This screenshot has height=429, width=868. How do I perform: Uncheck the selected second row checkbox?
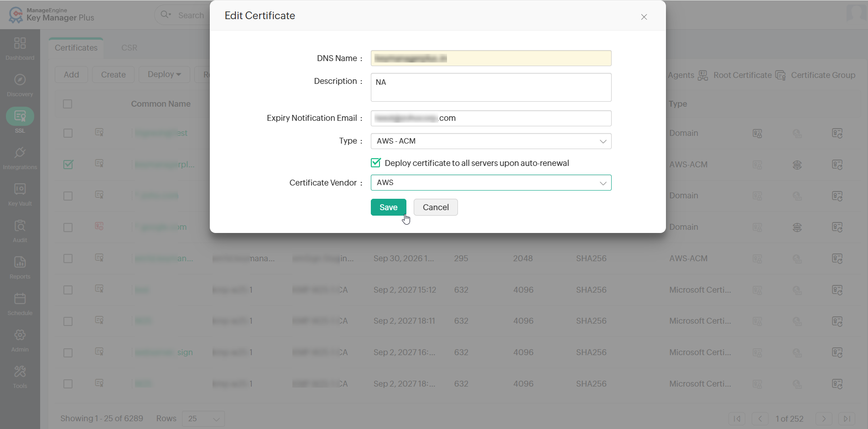coord(68,165)
